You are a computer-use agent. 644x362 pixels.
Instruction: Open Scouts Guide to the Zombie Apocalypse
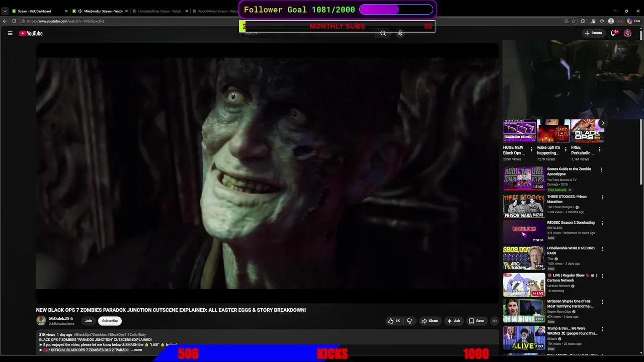524,178
